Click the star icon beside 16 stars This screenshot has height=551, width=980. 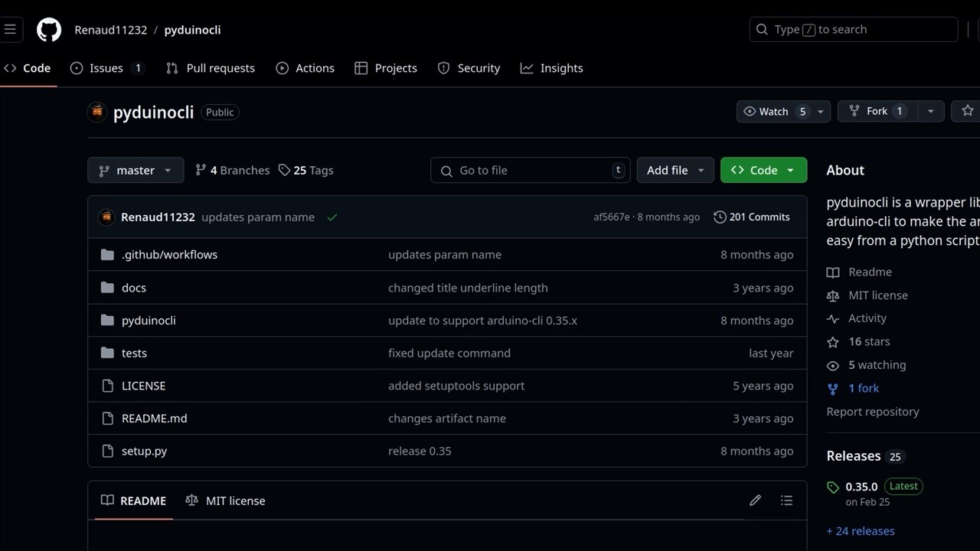tap(833, 342)
